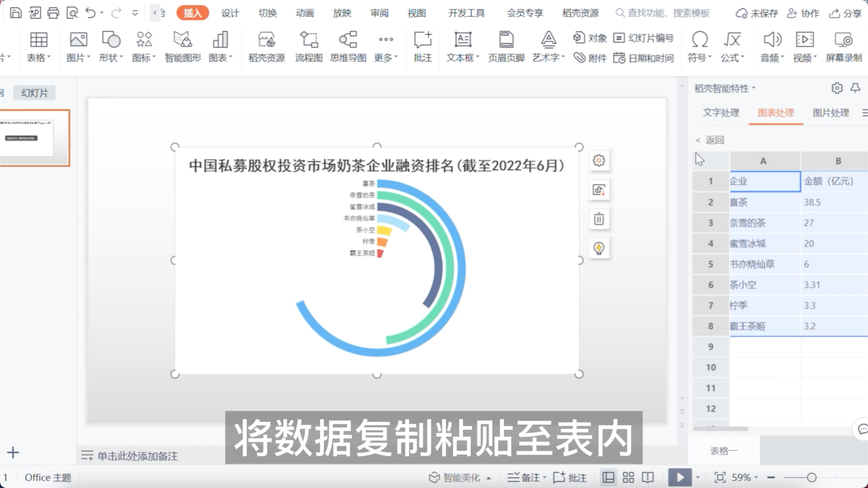Toggle 备注 notes in status bar

(x=527, y=477)
